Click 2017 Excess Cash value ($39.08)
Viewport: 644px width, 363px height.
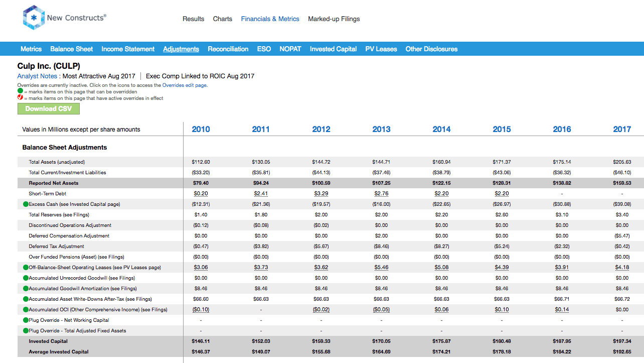622,204
